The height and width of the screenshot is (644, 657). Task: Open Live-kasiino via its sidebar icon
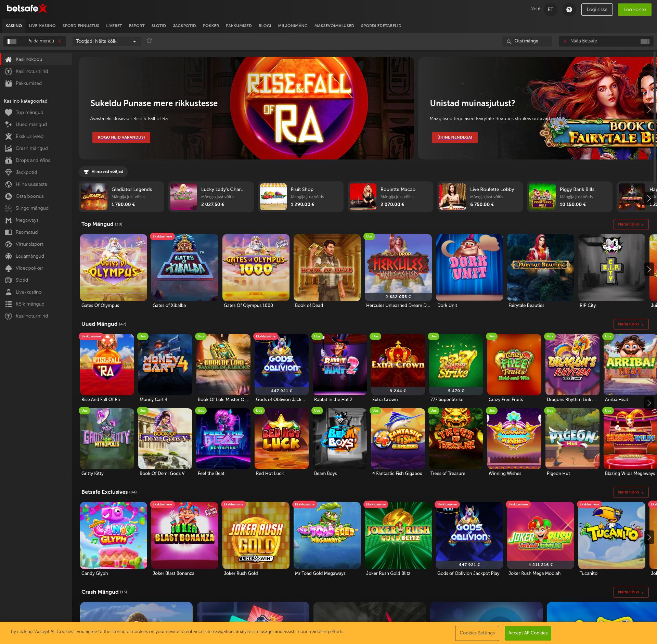coord(8,292)
